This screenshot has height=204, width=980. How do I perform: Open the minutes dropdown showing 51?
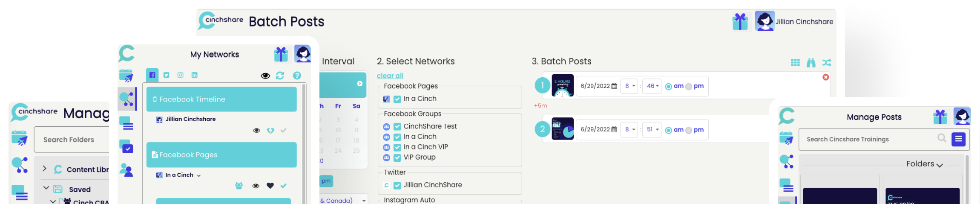[x=652, y=130]
